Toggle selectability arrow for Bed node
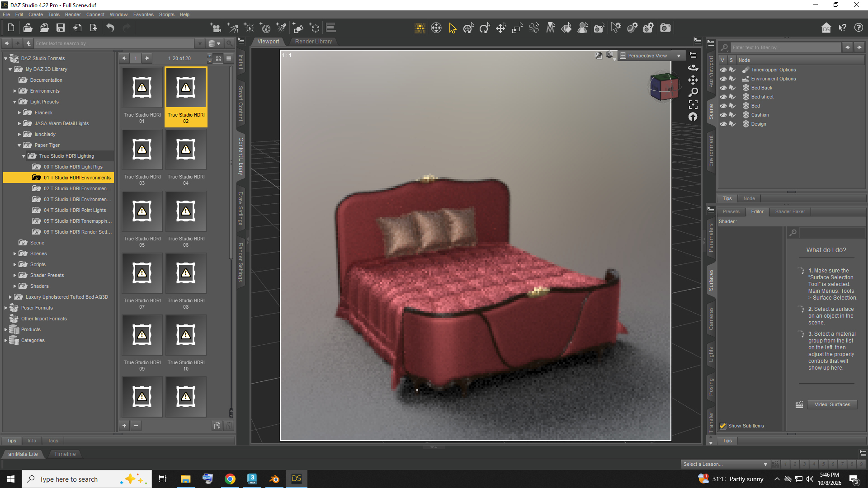The image size is (868, 488). 732,106
